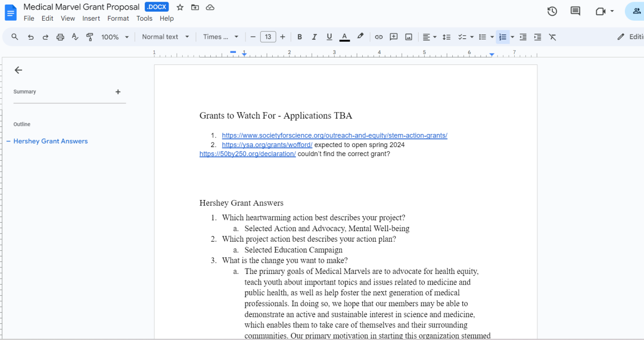644x340 pixels.
Task: Star this document as favorite
Action: coord(180,7)
